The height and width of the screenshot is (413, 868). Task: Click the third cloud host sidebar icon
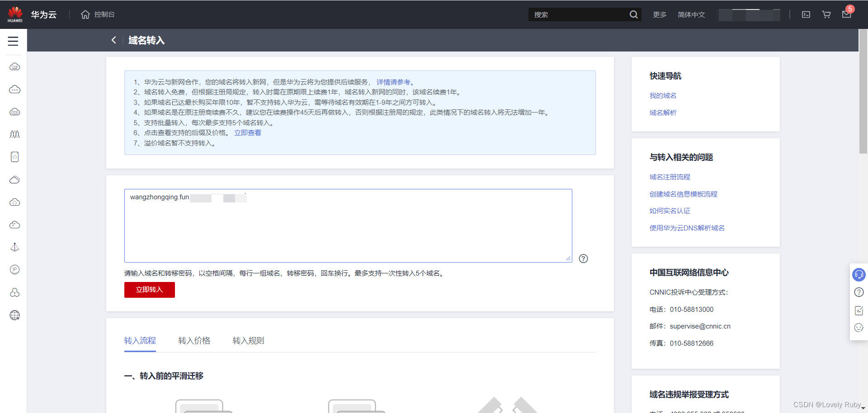click(15, 112)
